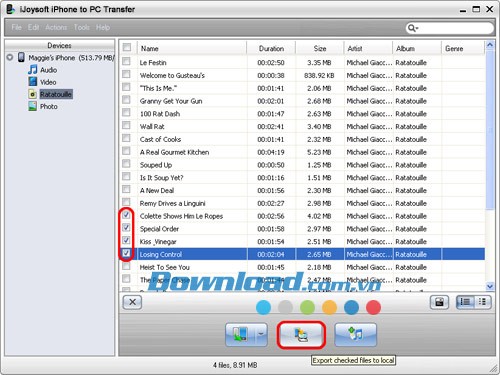Check the Wall Rat checkbox

coord(126,125)
